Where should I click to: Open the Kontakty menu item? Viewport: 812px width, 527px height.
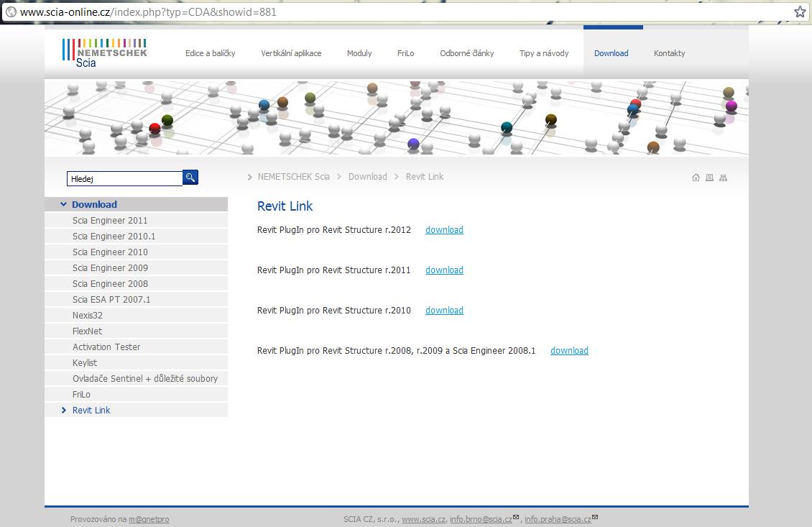(x=669, y=53)
